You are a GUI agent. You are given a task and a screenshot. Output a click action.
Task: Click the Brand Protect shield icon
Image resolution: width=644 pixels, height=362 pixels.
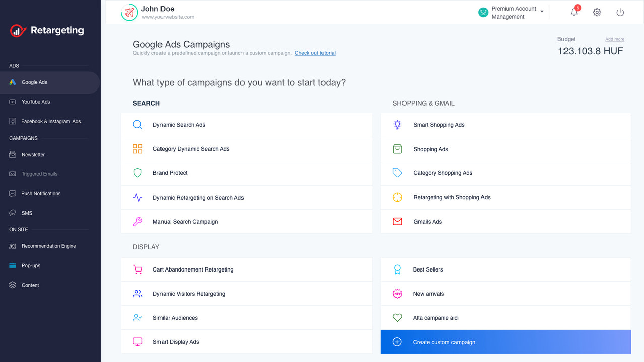137,173
